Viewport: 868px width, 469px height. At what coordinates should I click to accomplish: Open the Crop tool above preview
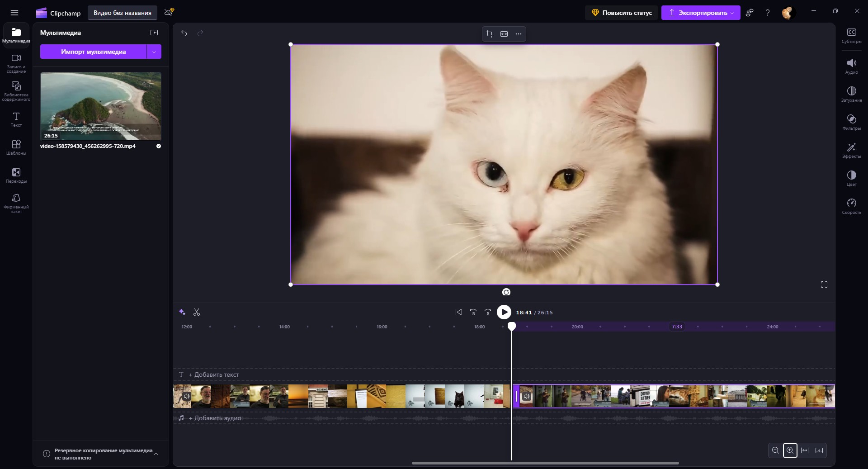point(489,34)
